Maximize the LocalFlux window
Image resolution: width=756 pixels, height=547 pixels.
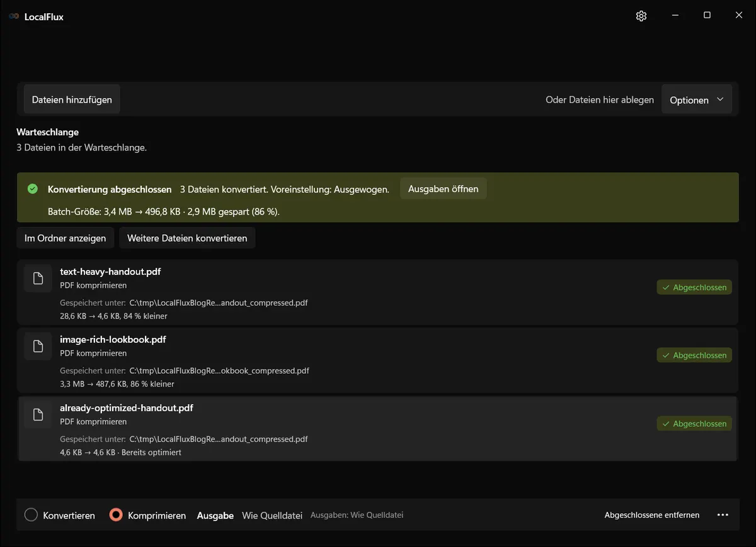[x=707, y=15]
